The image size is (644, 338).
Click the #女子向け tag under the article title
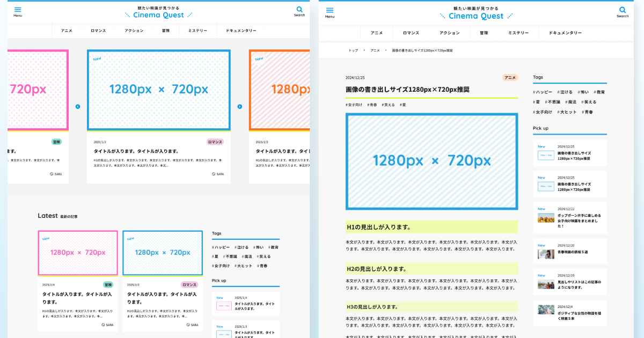(354, 105)
